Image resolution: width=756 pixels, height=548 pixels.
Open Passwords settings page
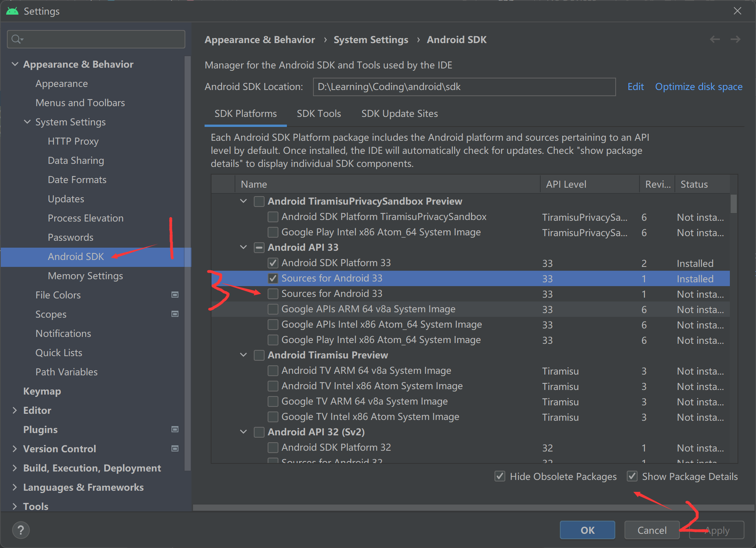70,237
